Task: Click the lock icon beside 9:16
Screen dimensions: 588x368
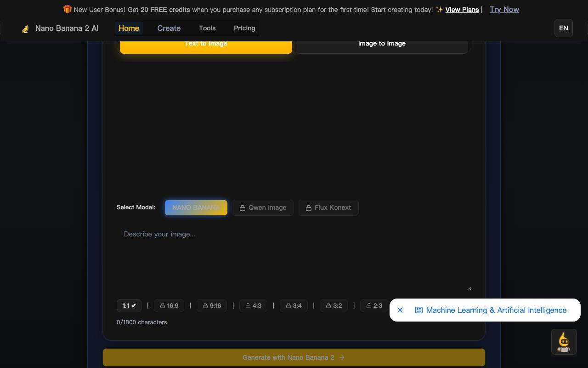Action: tap(205, 305)
